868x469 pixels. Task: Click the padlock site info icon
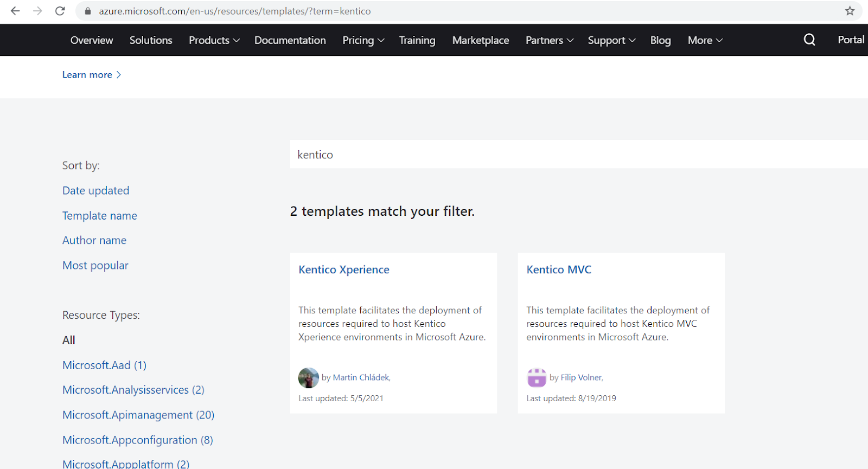[x=88, y=11]
